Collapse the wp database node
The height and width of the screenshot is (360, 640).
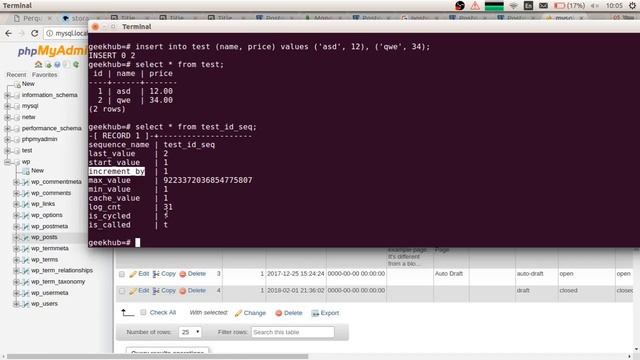click(7, 162)
